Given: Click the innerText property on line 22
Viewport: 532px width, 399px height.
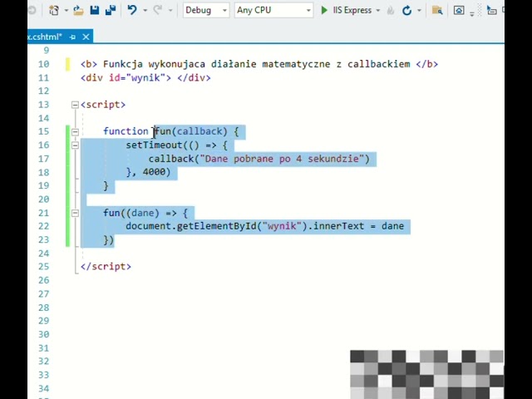Looking at the screenshot, I should [x=338, y=226].
